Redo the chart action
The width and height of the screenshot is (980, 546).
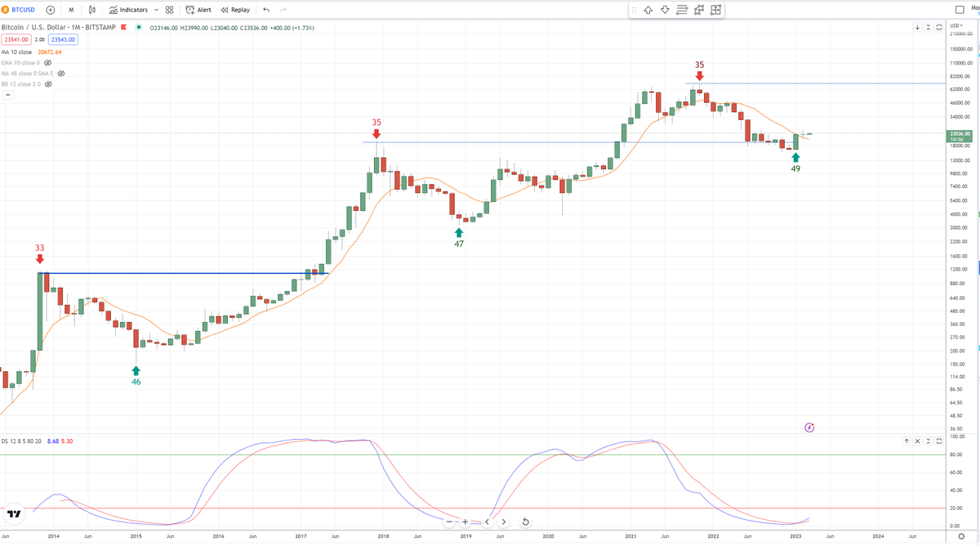[x=283, y=10]
